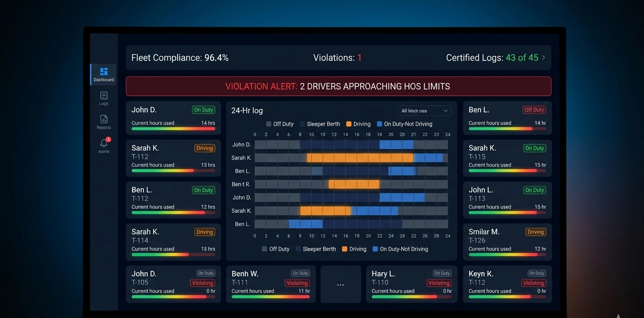The width and height of the screenshot is (644, 318).
Task: Expand Certified Logs using the green chevron
Action: 543,58
